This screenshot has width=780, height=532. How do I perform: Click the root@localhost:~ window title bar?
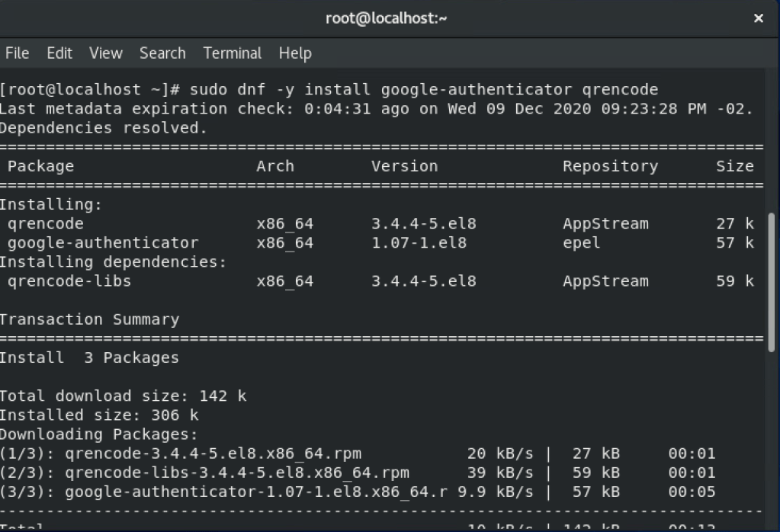click(386, 18)
